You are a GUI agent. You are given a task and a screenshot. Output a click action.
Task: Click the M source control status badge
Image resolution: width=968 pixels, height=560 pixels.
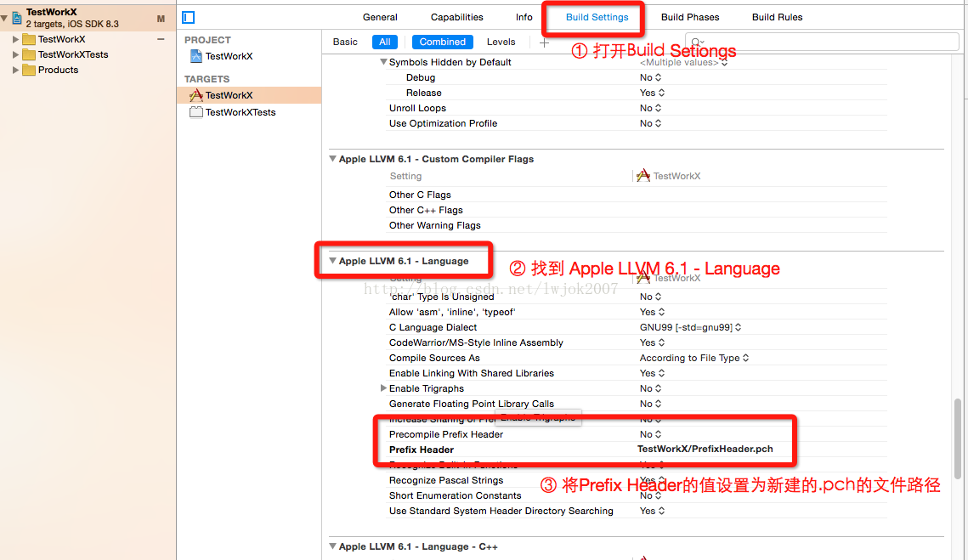coord(161,20)
